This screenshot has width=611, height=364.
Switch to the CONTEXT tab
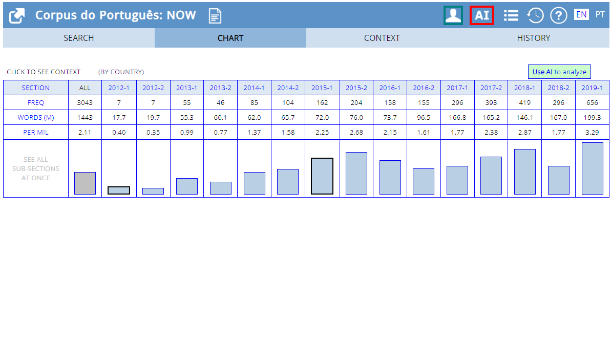click(x=382, y=38)
